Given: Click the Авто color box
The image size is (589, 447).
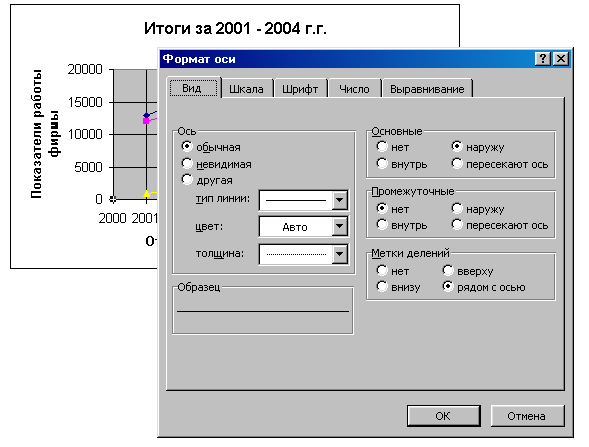Looking at the screenshot, I should pyautogui.click(x=296, y=227).
